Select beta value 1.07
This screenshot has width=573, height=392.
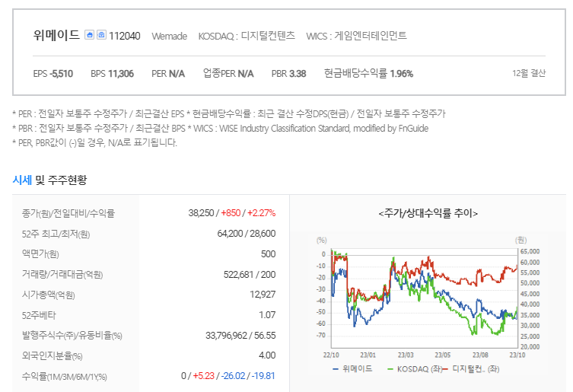click(267, 315)
